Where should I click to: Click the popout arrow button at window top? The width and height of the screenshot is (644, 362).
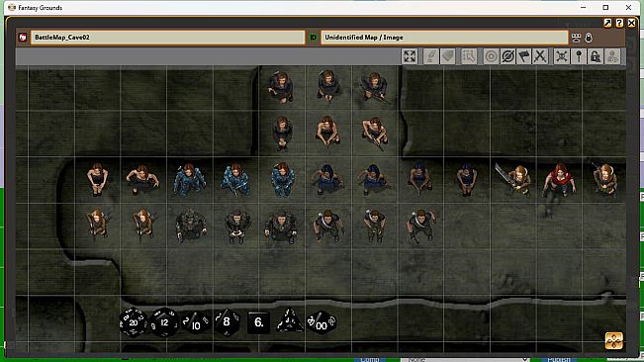[607, 23]
